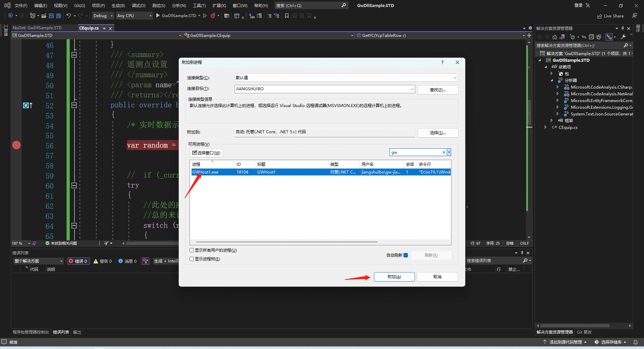Select the GWHost1.exe process row
Screen dimensions: 644x349
205,172
